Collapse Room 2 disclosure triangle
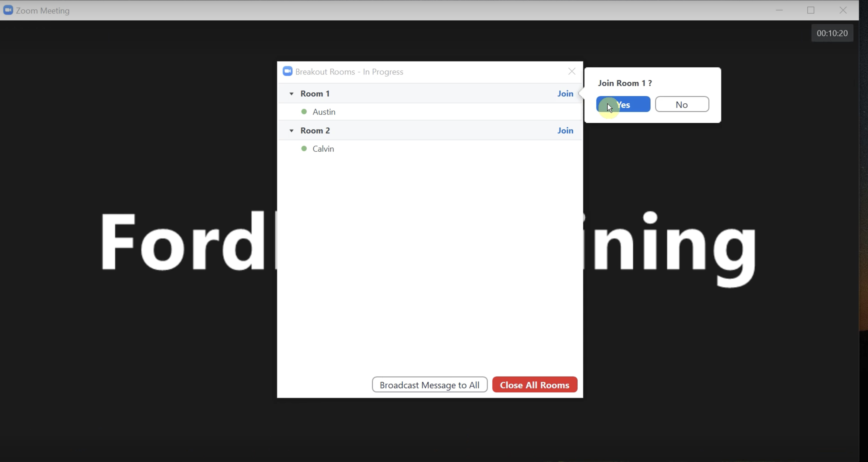868x462 pixels. click(x=292, y=130)
